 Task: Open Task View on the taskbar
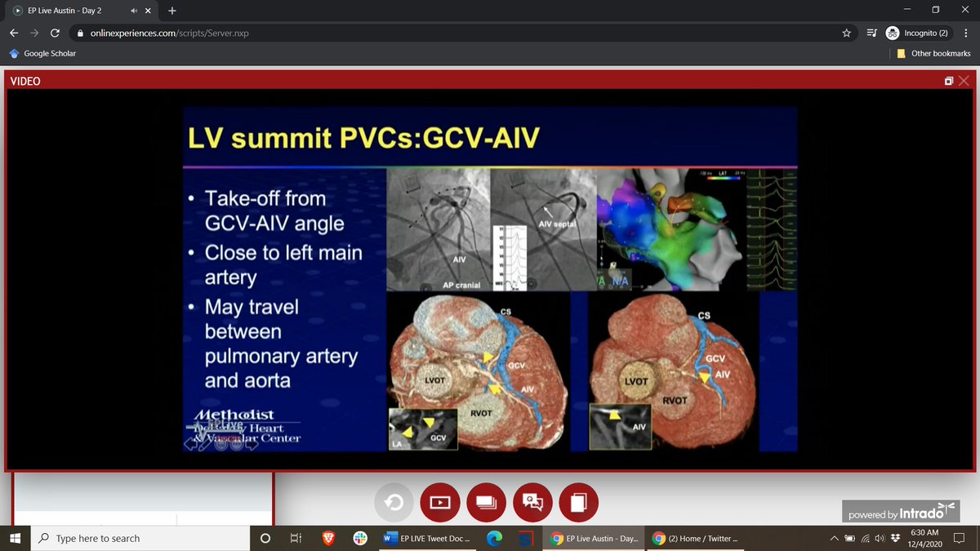click(296, 538)
